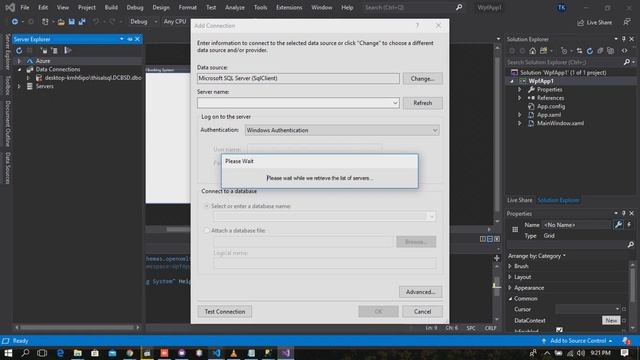This screenshot has width=640, height=360.
Task: Switch to the Live Share tab
Action: pos(520,200)
